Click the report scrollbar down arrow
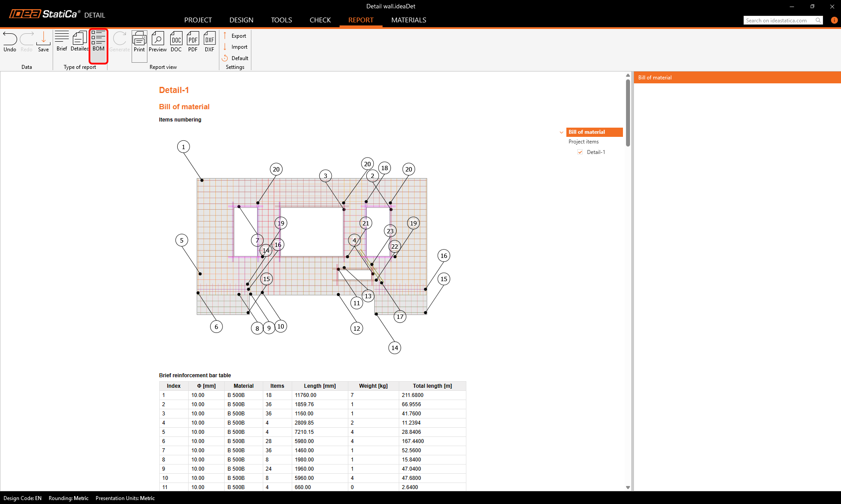 point(628,487)
